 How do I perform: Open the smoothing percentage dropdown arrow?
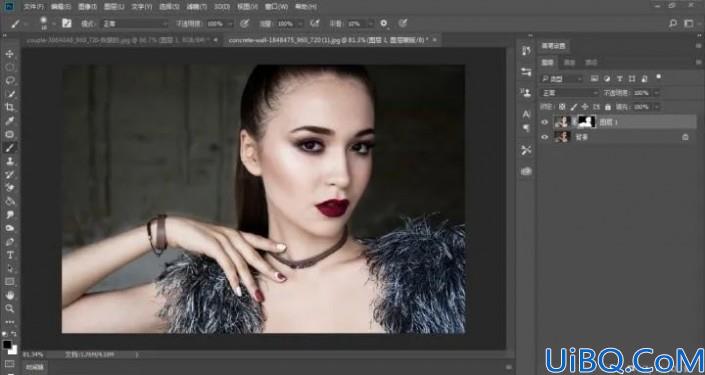pos(370,24)
